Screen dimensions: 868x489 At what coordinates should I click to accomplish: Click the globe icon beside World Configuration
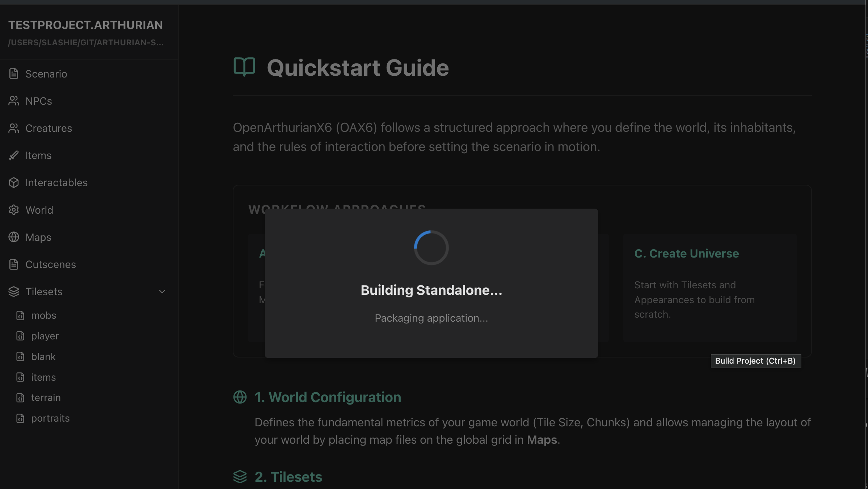(240, 397)
